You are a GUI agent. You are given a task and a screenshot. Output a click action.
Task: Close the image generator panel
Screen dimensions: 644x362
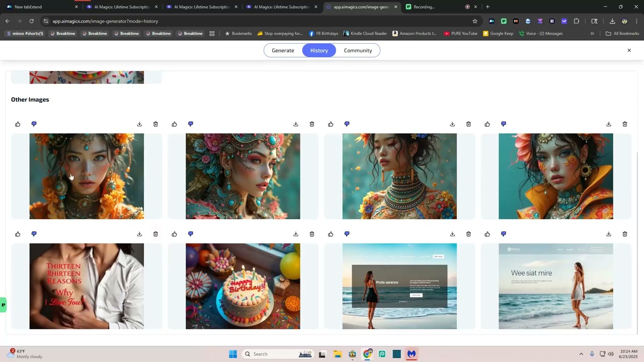(x=629, y=50)
